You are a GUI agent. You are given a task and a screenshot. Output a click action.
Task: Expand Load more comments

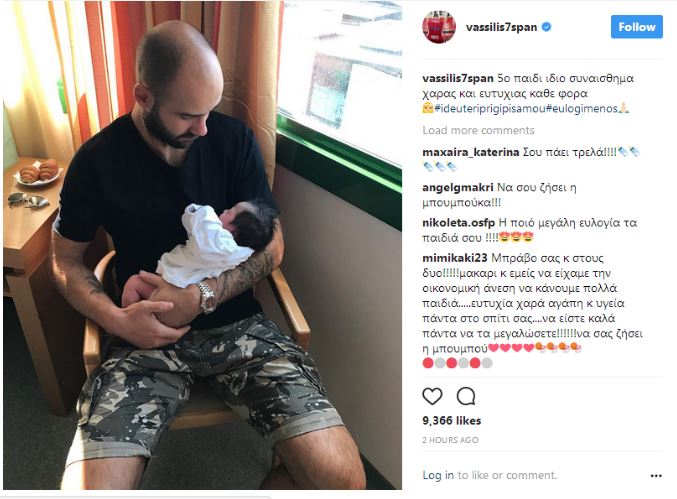(x=478, y=130)
